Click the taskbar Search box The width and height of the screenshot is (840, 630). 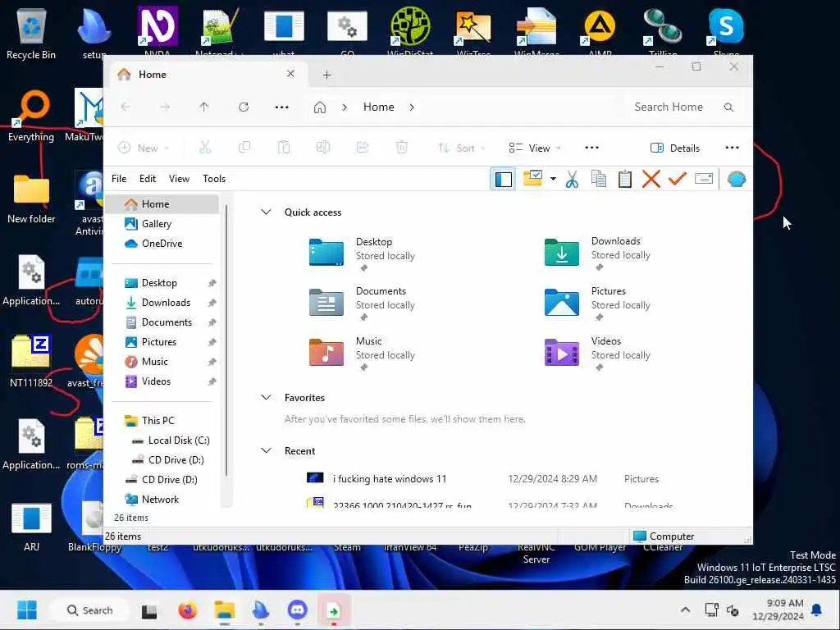pyautogui.click(x=89, y=610)
